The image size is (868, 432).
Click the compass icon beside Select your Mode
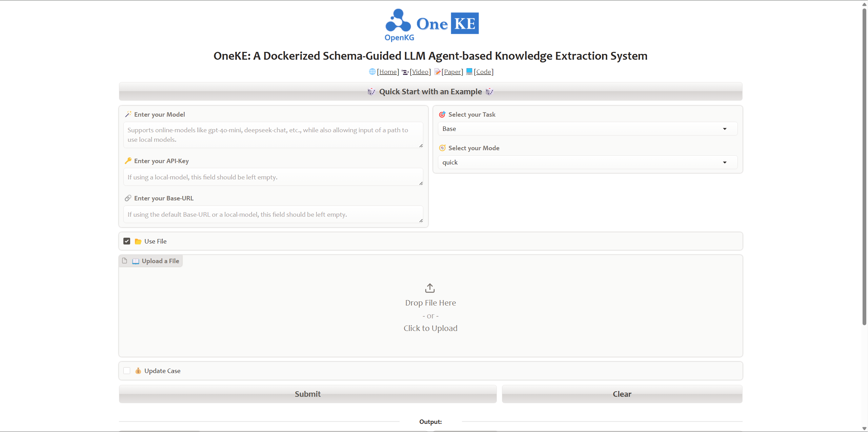point(442,148)
